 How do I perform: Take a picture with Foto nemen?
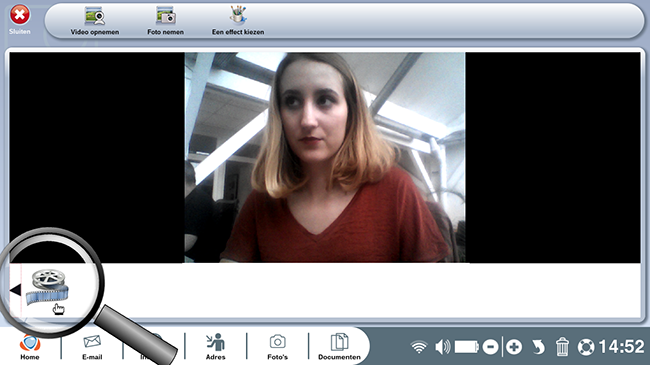(x=166, y=16)
